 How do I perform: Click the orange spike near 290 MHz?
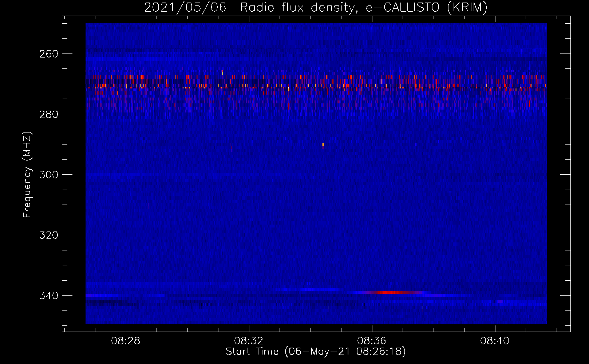pos(323,145)
